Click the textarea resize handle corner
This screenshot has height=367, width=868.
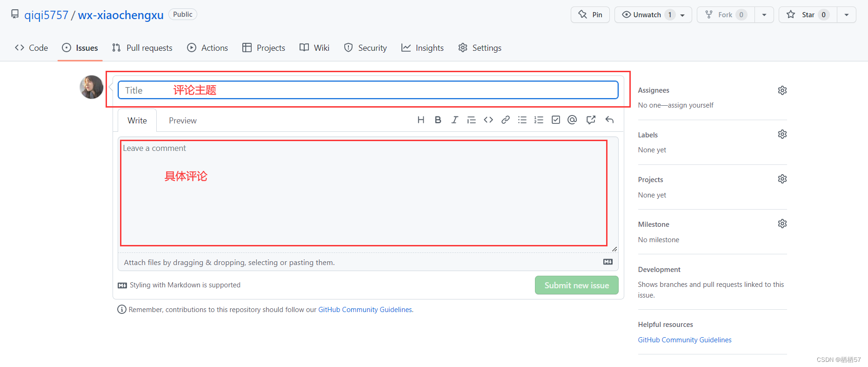tap(614, 249)
